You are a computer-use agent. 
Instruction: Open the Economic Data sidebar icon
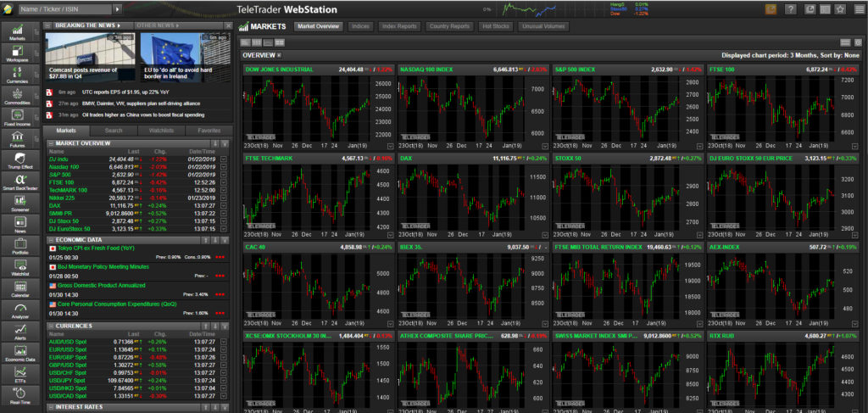(x=19, y=353)
